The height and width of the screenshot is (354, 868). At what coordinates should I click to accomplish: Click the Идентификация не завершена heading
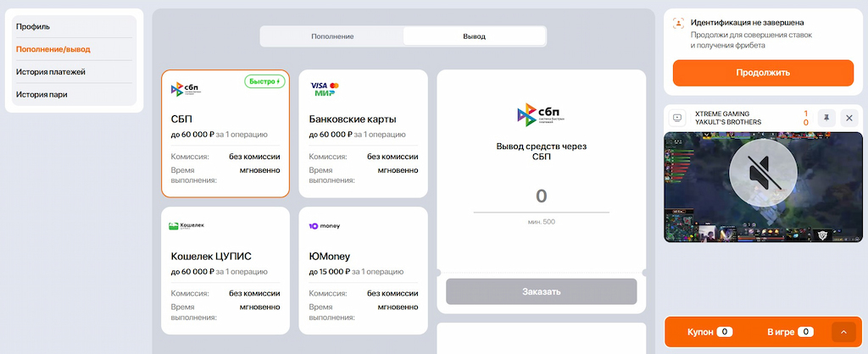pyautogui.click(x=748, y=23)
